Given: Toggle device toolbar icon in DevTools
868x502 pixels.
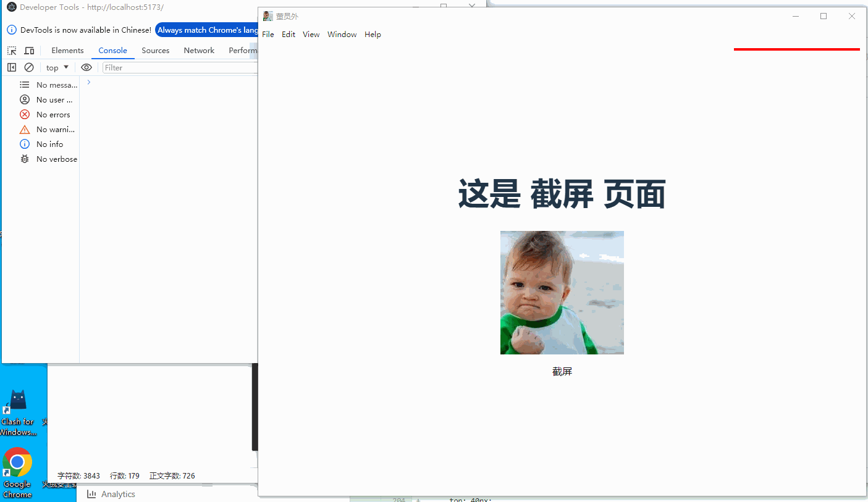Looking at the screenshot, I should 29,51.
